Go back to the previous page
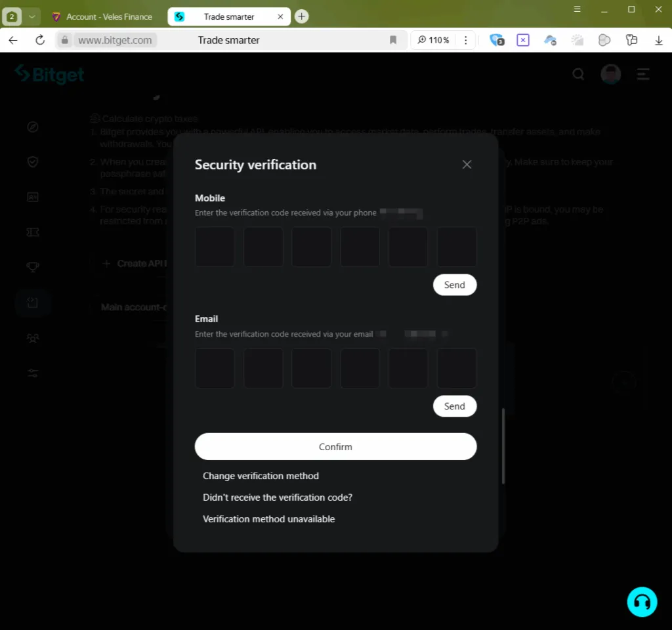 (13, 40)
